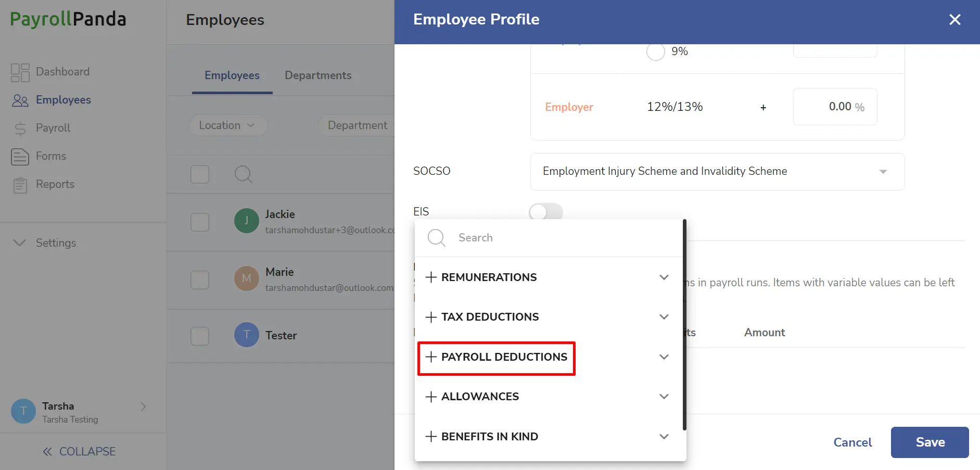Select the 9% radio option

tap(656, 52)
